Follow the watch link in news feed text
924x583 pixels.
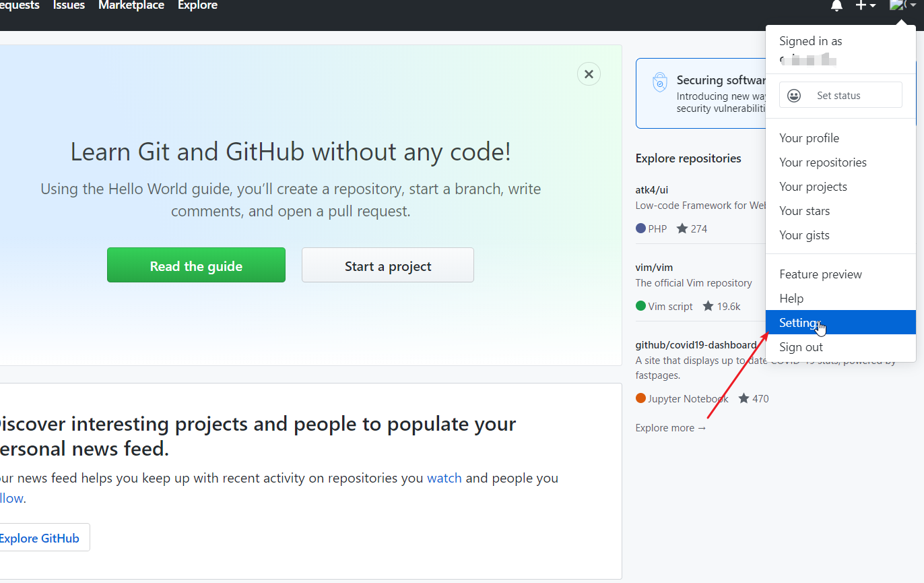(444, 479)
